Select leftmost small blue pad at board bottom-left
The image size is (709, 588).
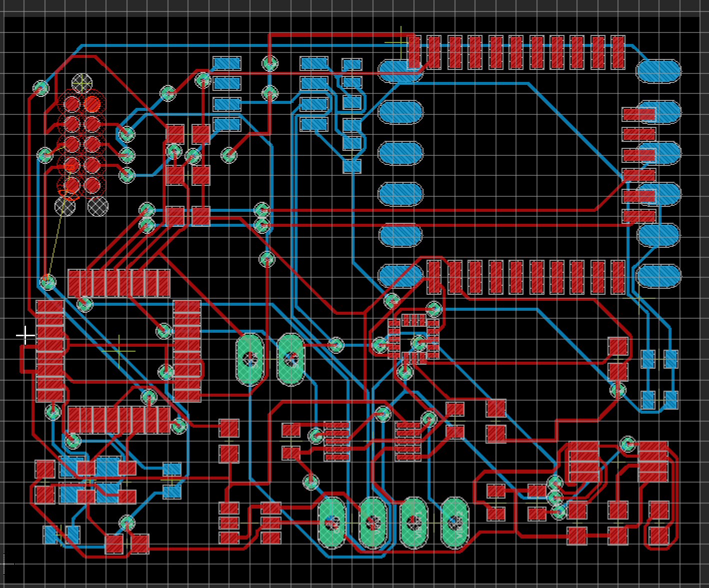coord(50,535)
